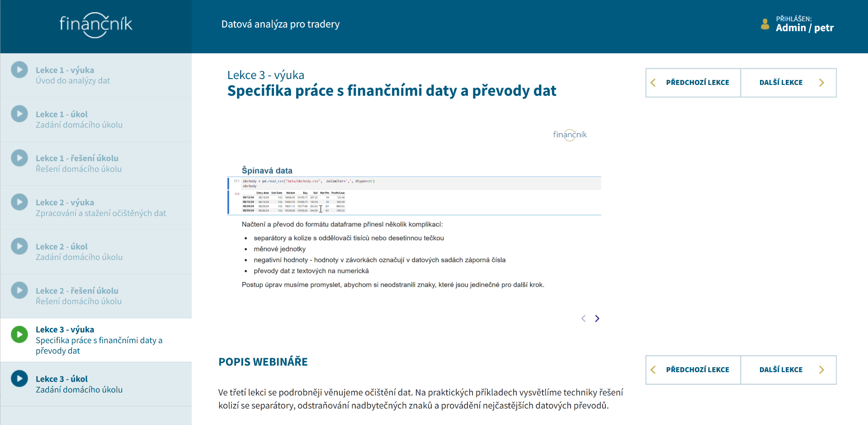Viewport: 868px width, 425px height.
Task: Select Zadání domácího úkolu under Lekce 3
Action: coord(79,389)
